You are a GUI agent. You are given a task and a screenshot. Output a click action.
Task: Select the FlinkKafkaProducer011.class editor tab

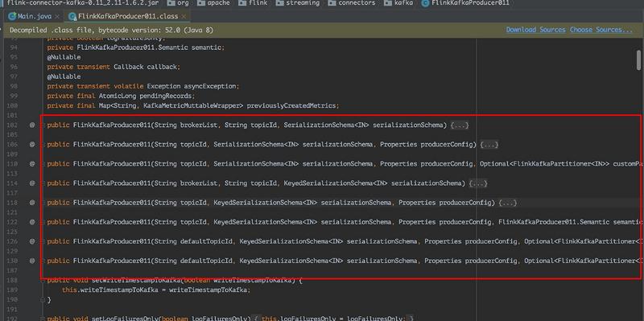click(x=127, y=16)
